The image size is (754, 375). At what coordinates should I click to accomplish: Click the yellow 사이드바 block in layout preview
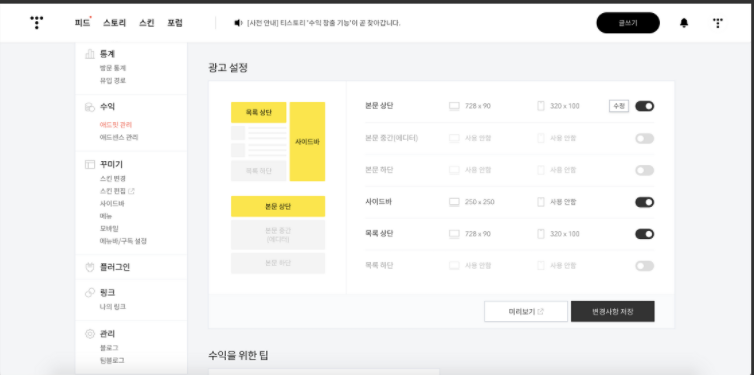307,141
